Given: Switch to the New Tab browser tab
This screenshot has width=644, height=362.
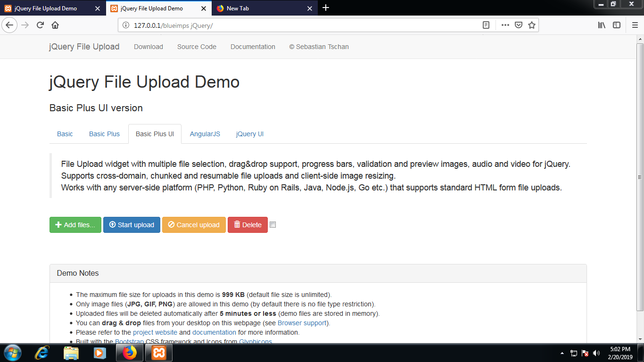Looking at the screenshot, I should pos(265,8).
